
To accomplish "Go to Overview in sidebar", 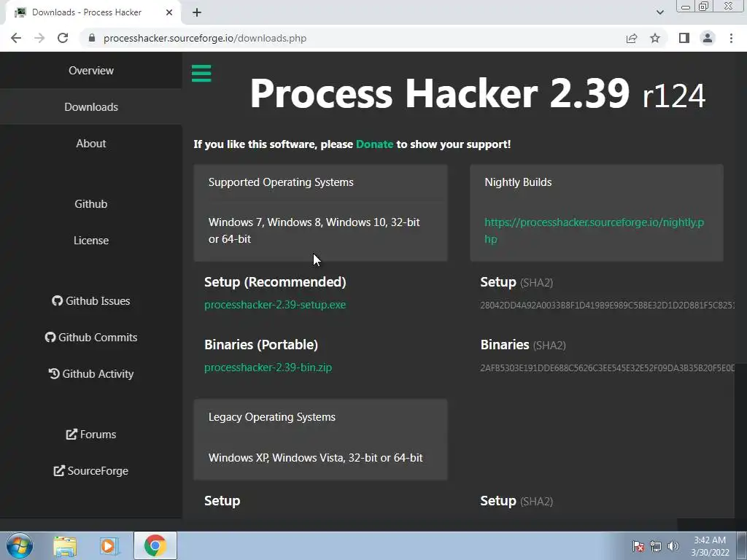I will click(x=91, y=71).
